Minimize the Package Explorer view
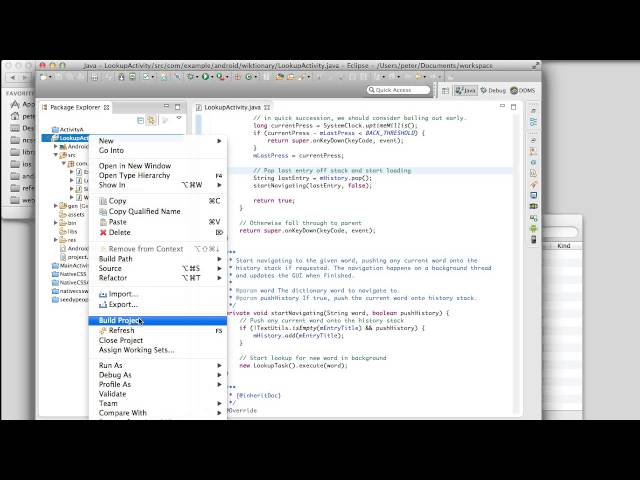Image resolution: width=640 pixels, height=480 pixels. tap(166, 107)
